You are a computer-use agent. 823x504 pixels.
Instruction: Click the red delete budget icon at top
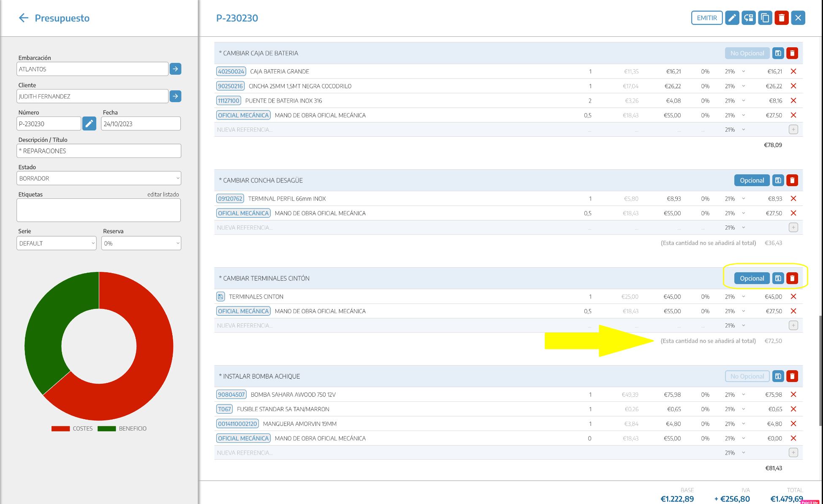point(781,18)
